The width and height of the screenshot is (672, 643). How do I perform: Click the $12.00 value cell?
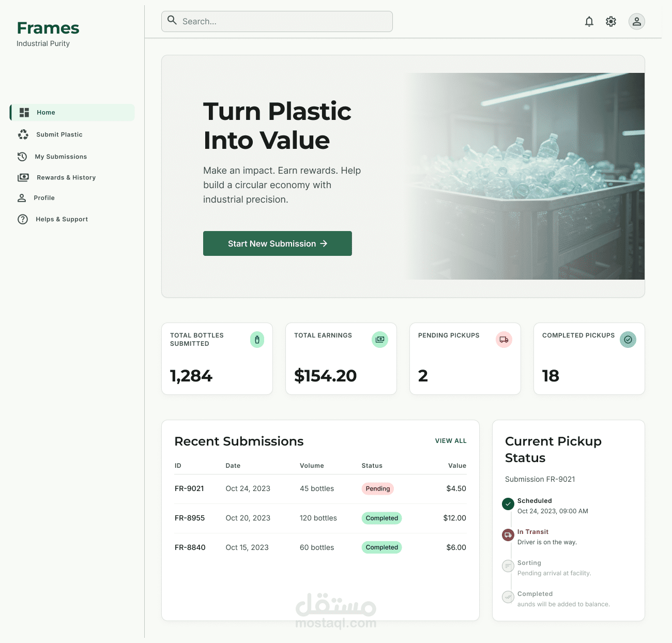tap(455, 518)
